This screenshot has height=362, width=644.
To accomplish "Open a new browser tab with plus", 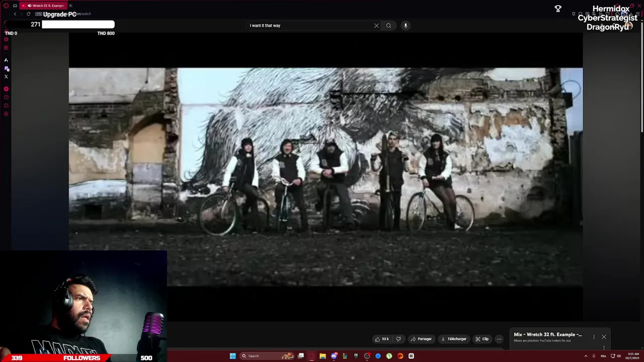I will pyautogui.click(x=70, y=6).
